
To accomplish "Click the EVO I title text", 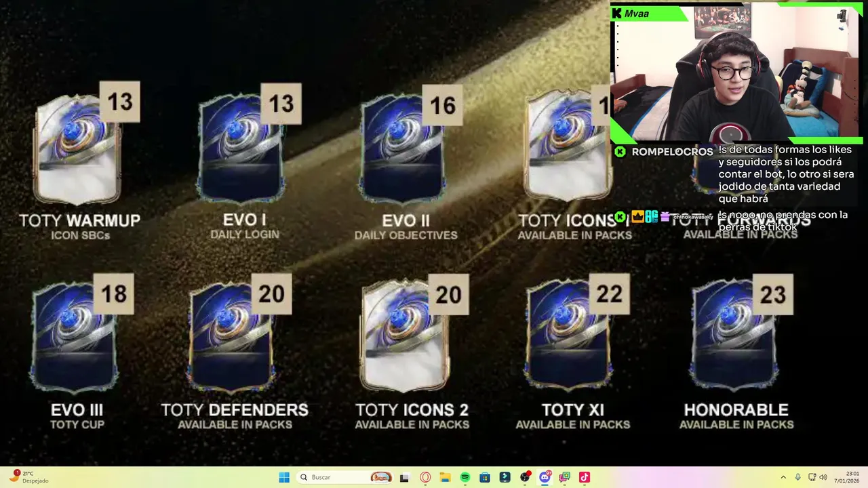I will point(244,220).
